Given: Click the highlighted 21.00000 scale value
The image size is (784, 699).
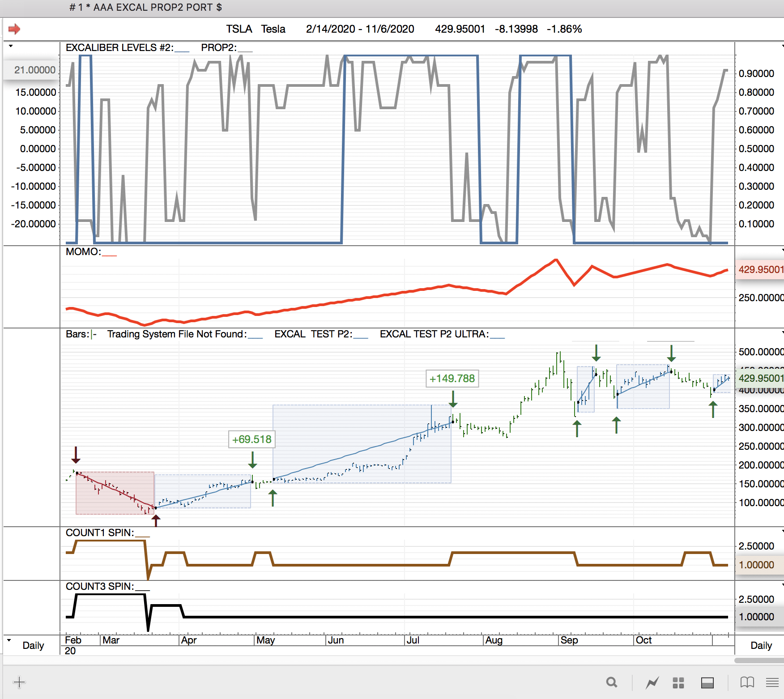Looking at the screenshot, I should click(31, 70).
